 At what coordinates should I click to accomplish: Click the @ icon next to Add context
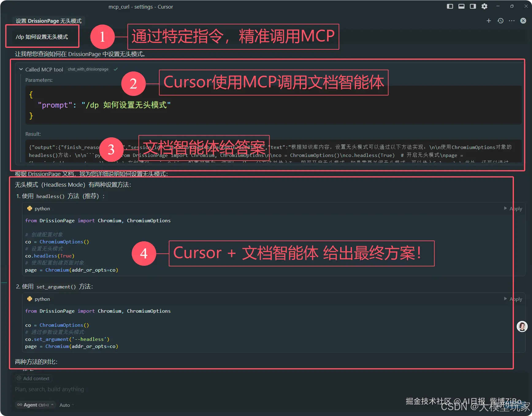[x=19, y=378]
